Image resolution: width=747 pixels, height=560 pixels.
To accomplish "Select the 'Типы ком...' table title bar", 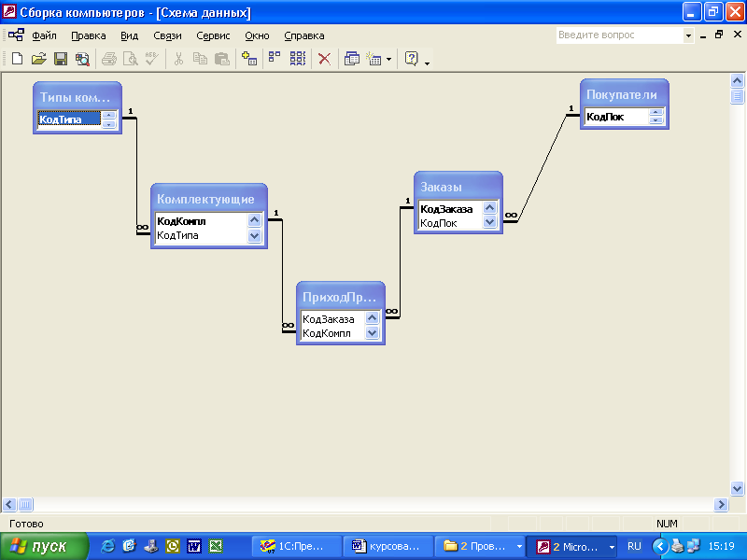I will click(78, 97).
